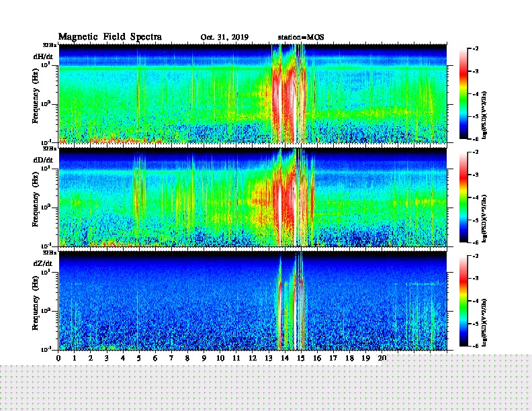Click the "Magnetic Field Spectra" title
532x411 pixels.
pyautogui.click(x=110, y=37)
